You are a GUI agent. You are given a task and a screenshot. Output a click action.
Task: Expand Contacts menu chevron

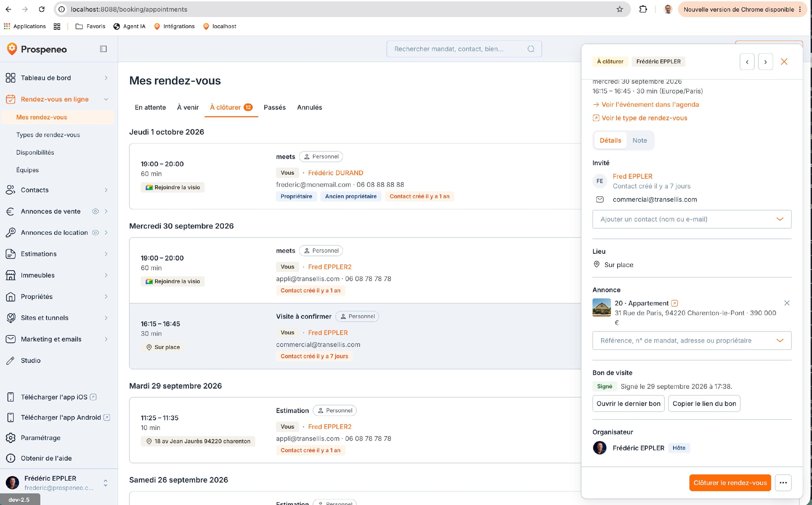tap(106, 190)
